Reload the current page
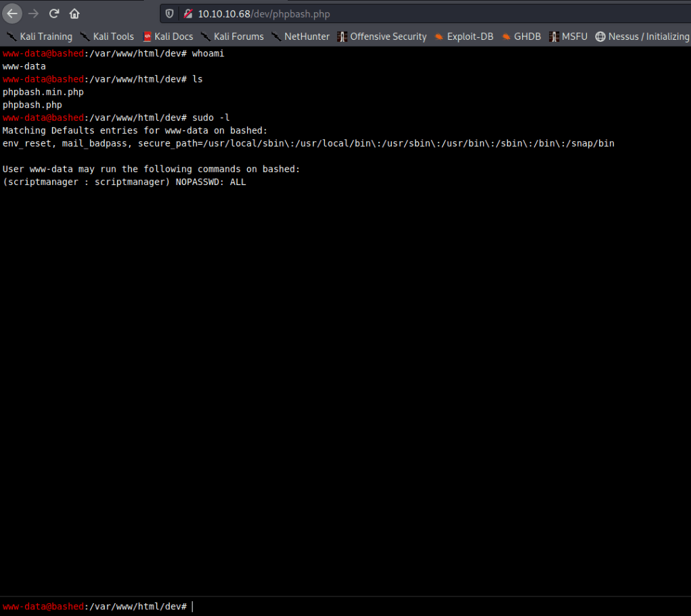This screenshot has height=616, width=691. pos(54,14)
